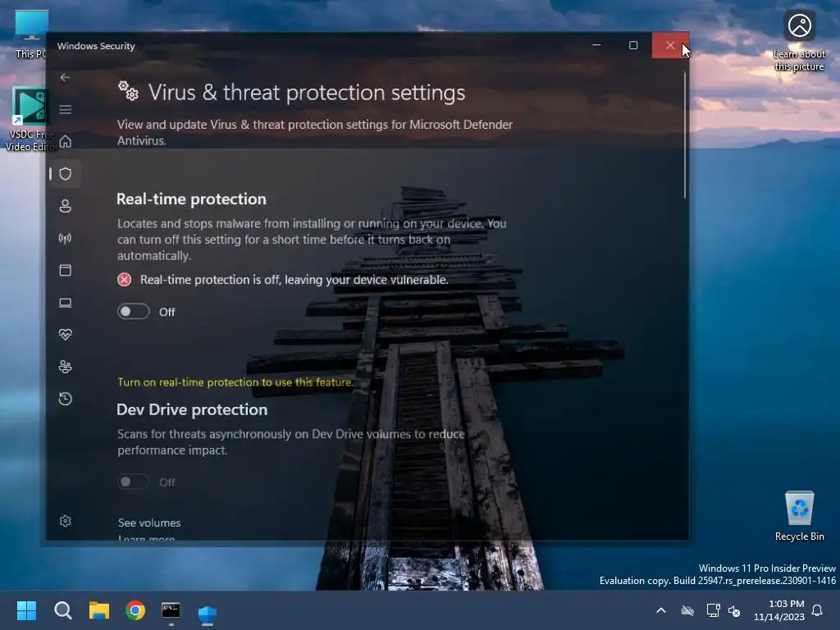Click the Dev Drive protection heading
The height and width of the screenshot is (630, 840).
click(x=192, y=409)
